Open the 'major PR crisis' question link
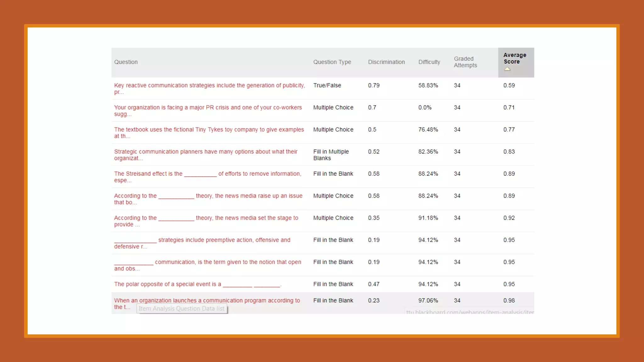Viewport: 644px width, 362px height. click(x=208, y=107)
